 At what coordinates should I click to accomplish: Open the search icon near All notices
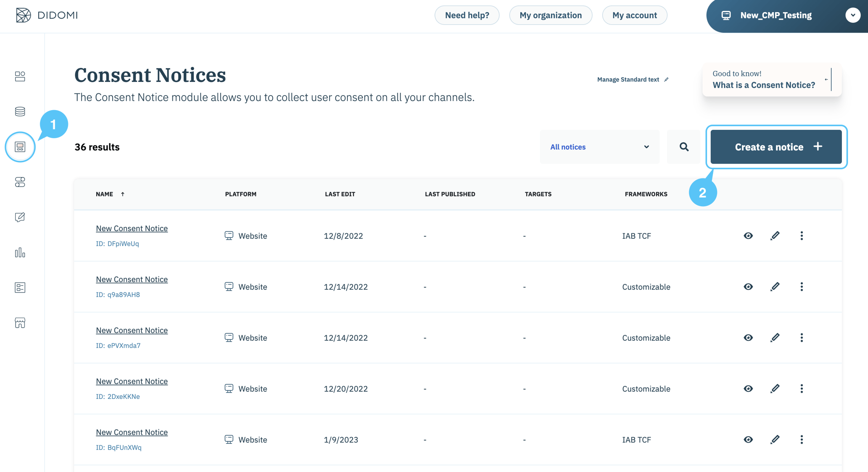pyautogui.click(x=684, y=147)
